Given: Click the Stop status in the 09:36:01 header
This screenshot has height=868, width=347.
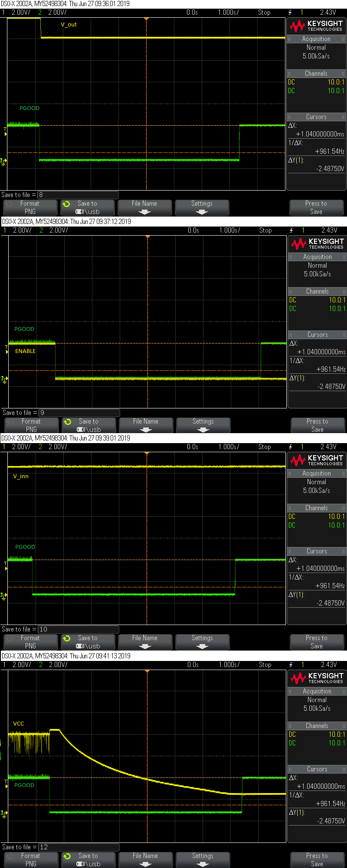Looking at the screenshot, I should point(264,13).
